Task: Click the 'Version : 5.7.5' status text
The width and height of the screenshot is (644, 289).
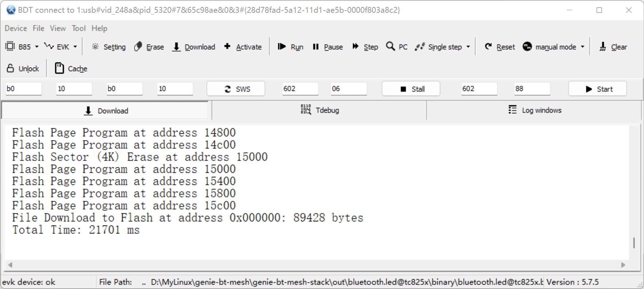Action: [x=572, y=282]
